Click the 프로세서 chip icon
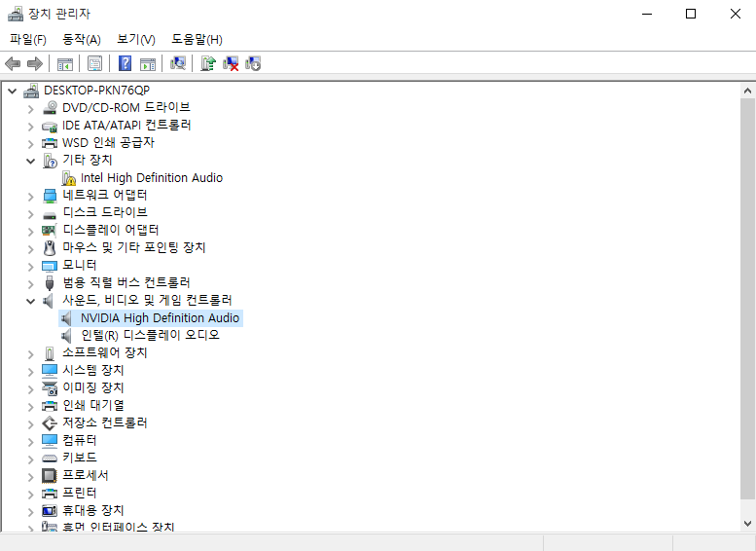The width and height of the screenshot is (756, 551). click(x=50, y=476)
